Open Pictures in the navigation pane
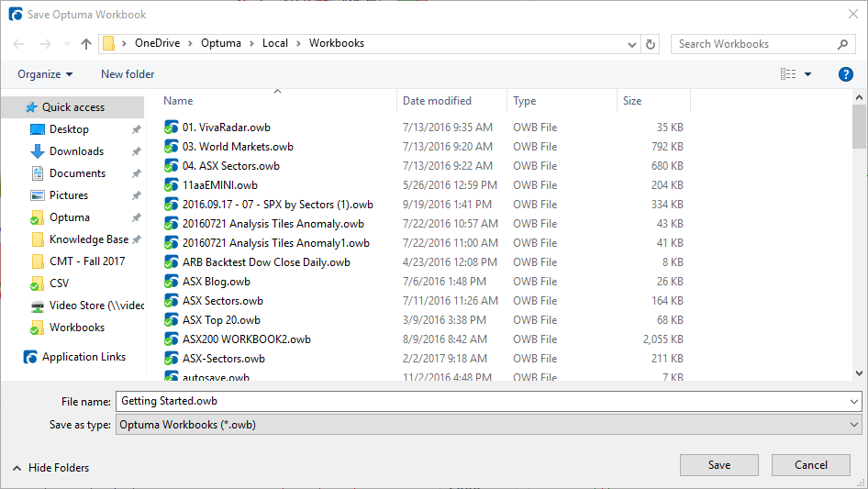The image size is (868, 489). [x=68, y=195]
